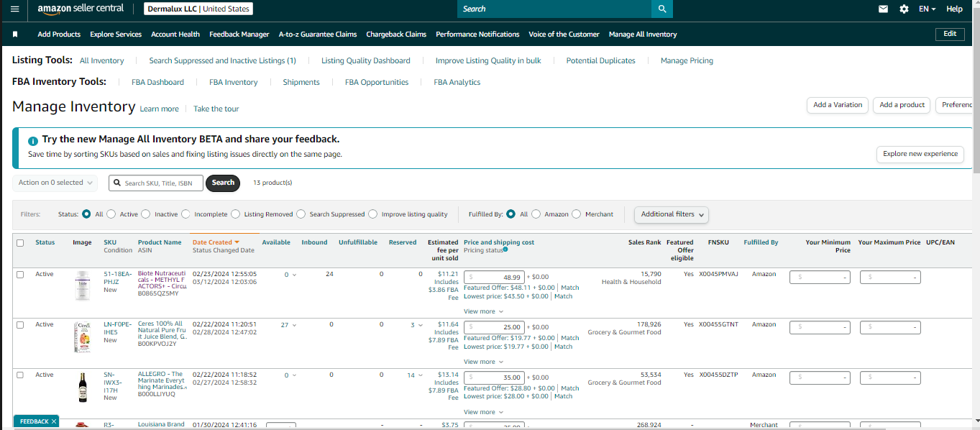
Task: Open the Learn more link
Action: coord(160,109)
